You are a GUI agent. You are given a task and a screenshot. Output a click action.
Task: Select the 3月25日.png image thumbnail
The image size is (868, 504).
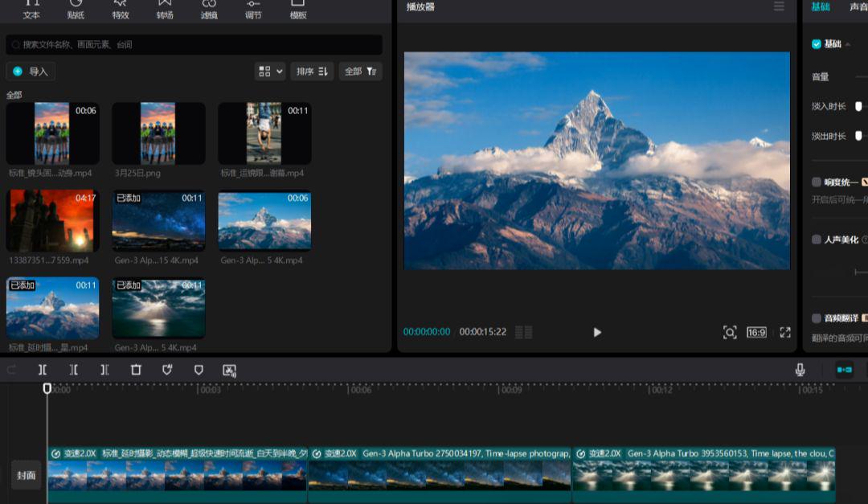(x=158, y=133)
